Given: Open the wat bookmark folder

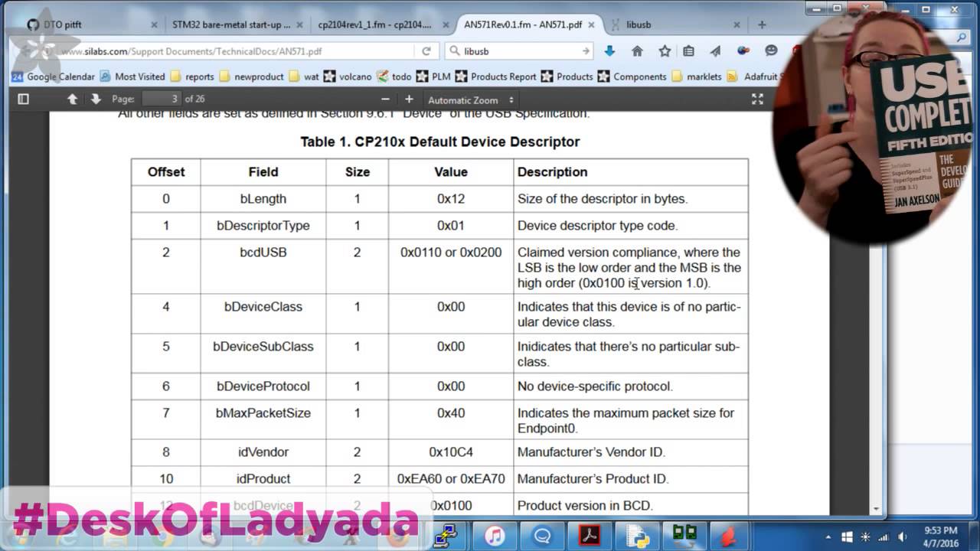Looking at the screenshot, I should tap(304, 77).
